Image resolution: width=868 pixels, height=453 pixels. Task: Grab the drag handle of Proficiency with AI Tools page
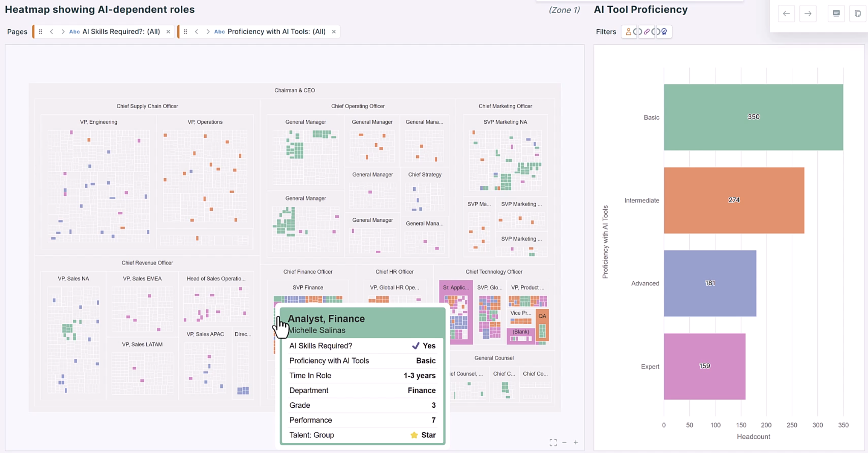point(186,32)
